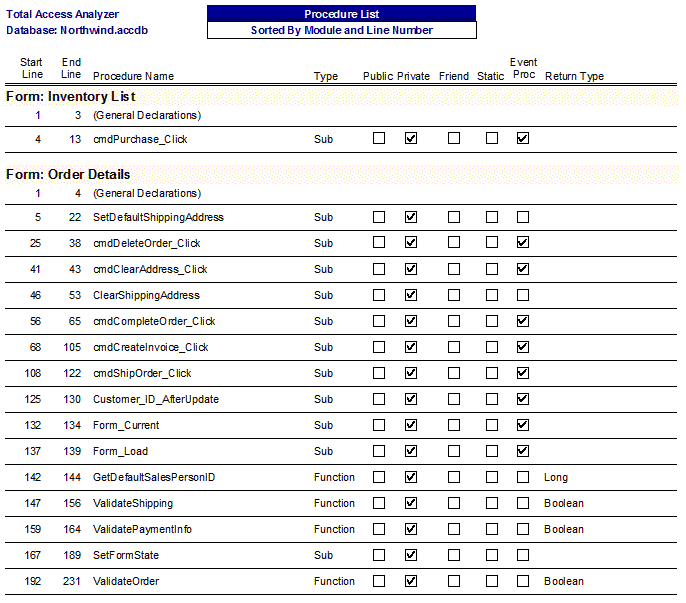Uncheck Private checkbox for cmdCompleteOrder_Click
The height and width of the screenshot is (603, 686).
click(410, 321)
